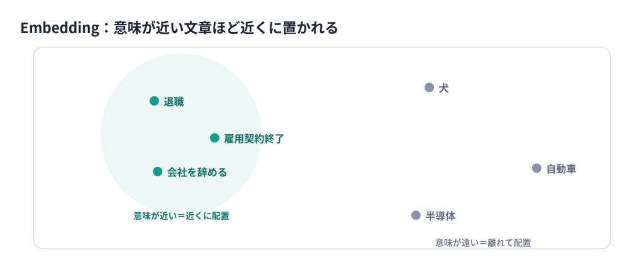Select the gray dot beside 半導体
The height and width of the screenshot is (269, 644).
[416, 215]
